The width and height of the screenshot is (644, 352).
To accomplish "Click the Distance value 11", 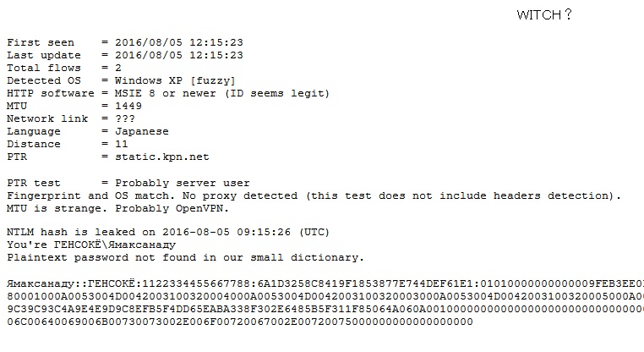I will pyautogui.click(x=122, y=145).
